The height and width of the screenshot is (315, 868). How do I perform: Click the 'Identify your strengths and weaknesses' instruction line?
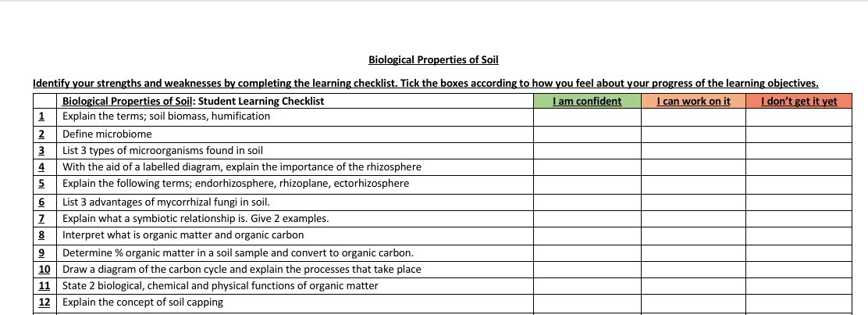tap(425, 84)
